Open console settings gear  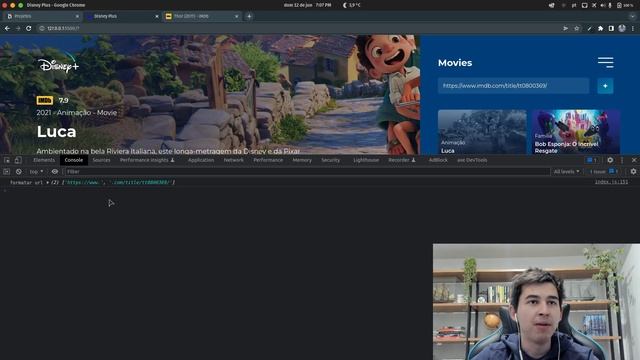(x=633, y=171)
